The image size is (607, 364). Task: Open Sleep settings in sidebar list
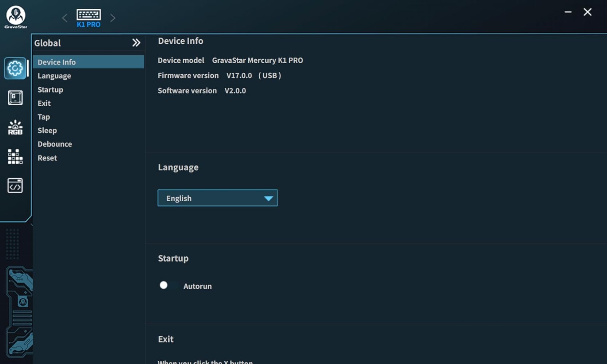click(47, 130)
